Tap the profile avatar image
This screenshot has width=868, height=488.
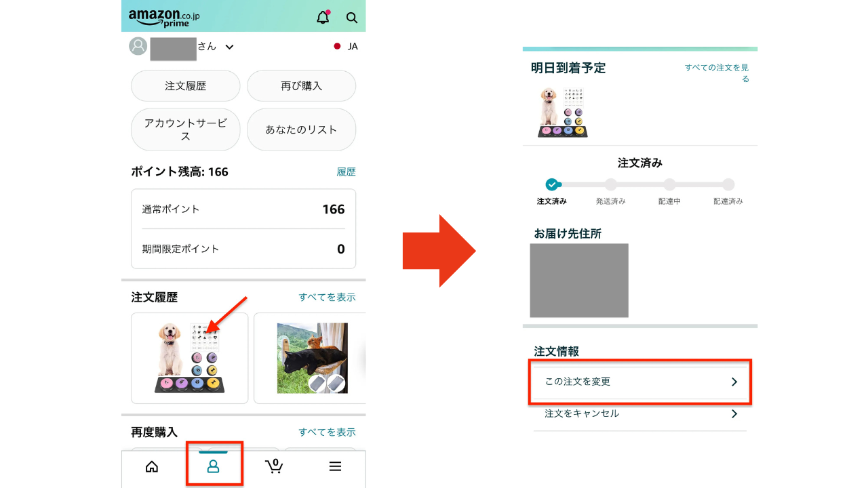138,47
